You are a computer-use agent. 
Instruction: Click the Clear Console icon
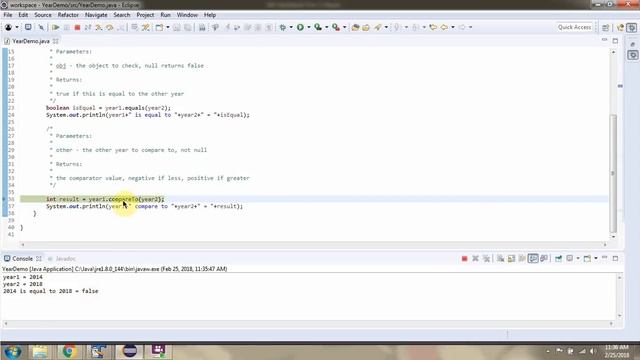pos(500,258)
